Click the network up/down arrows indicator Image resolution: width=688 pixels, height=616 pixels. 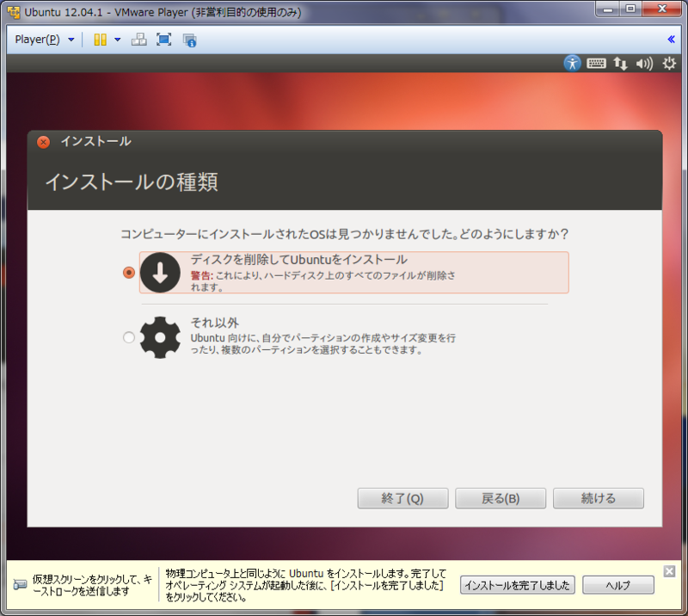[x=621, y=63]
